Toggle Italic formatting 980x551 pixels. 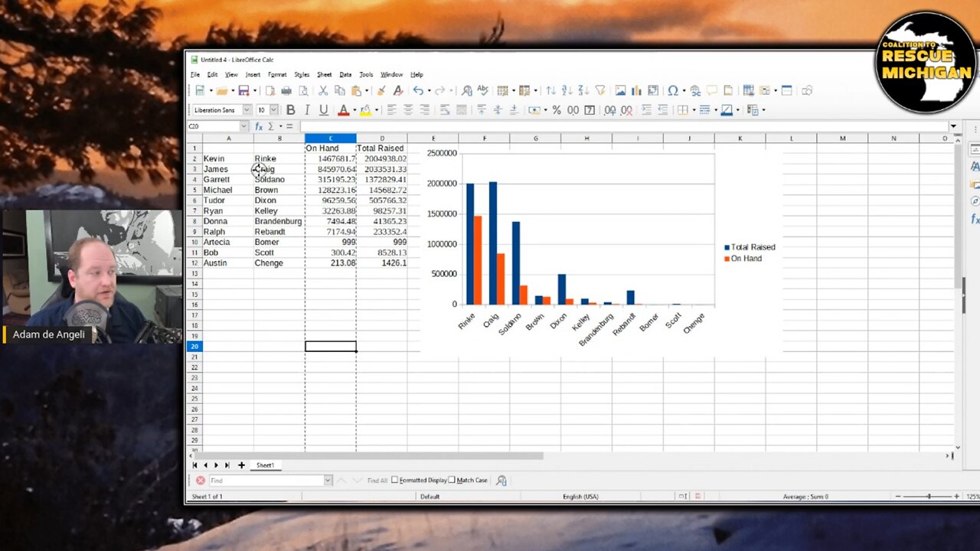(x=307, y=110)
